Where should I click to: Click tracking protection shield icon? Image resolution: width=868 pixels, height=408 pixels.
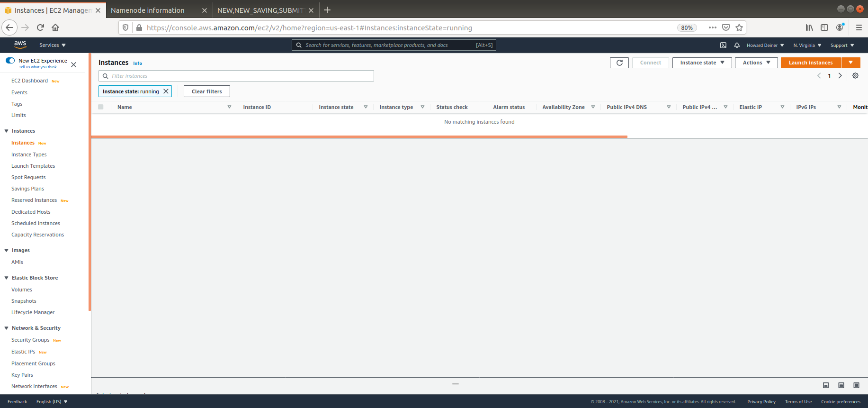click(x=125, y=27)
